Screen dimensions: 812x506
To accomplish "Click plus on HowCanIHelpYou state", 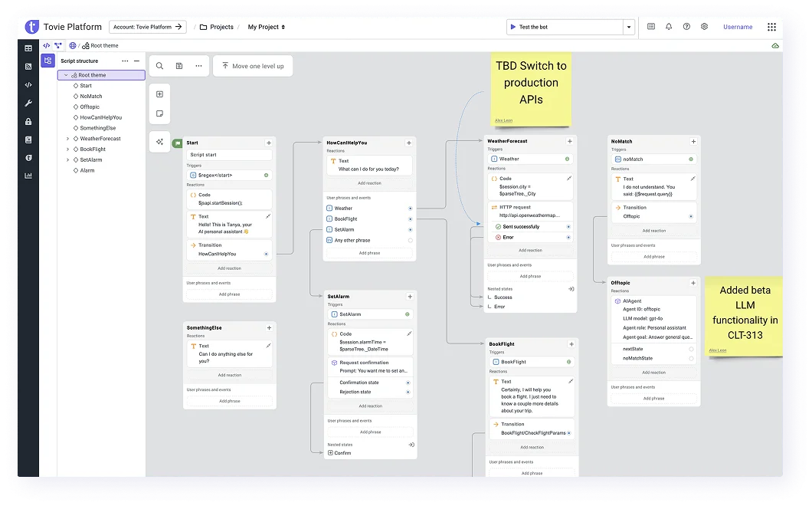I will tap(408, 143).
